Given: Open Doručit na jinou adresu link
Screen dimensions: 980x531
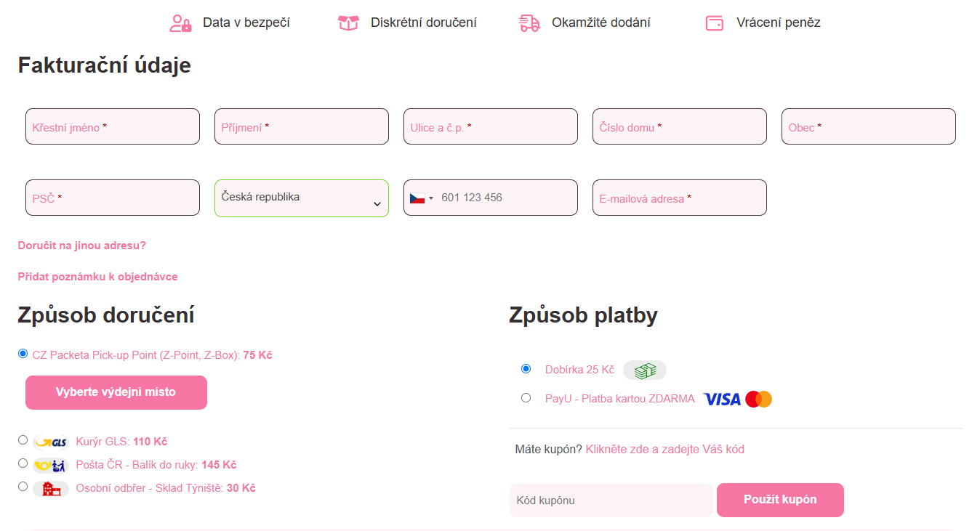Looking at the screenshot, I should point(81,245).
